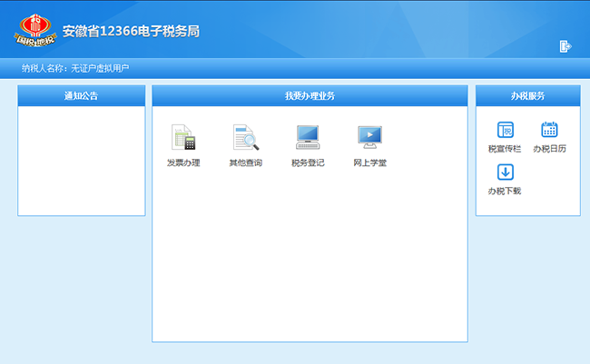
Task: Click the 税务登记 text label
Action: coord(308,163)
